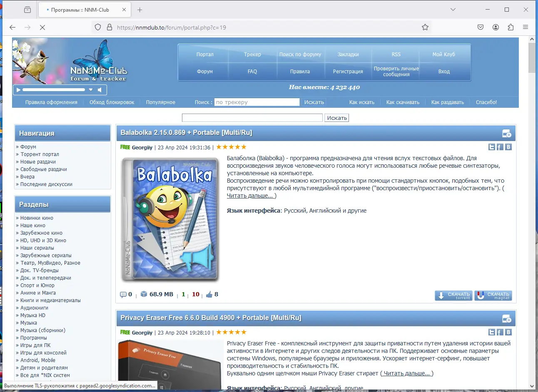
Task: Click the NoNaMe-Club logo banner
Action: click(71, 62)
